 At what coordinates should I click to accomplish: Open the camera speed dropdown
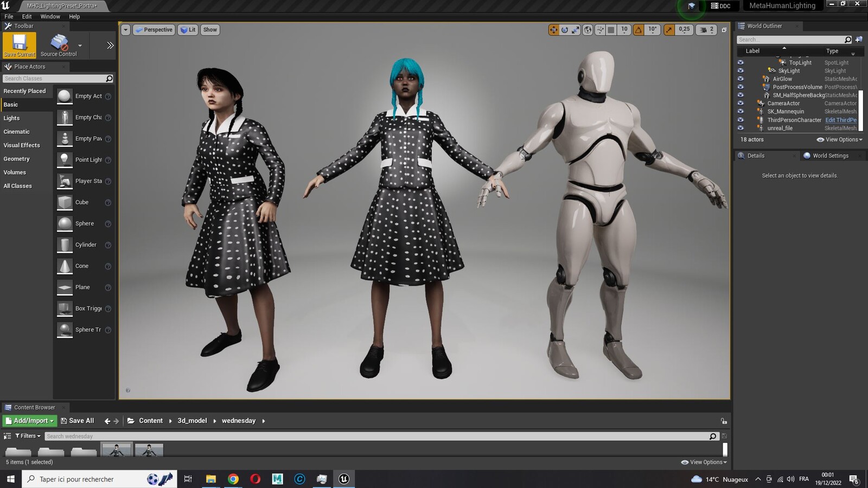coord(707,30)
